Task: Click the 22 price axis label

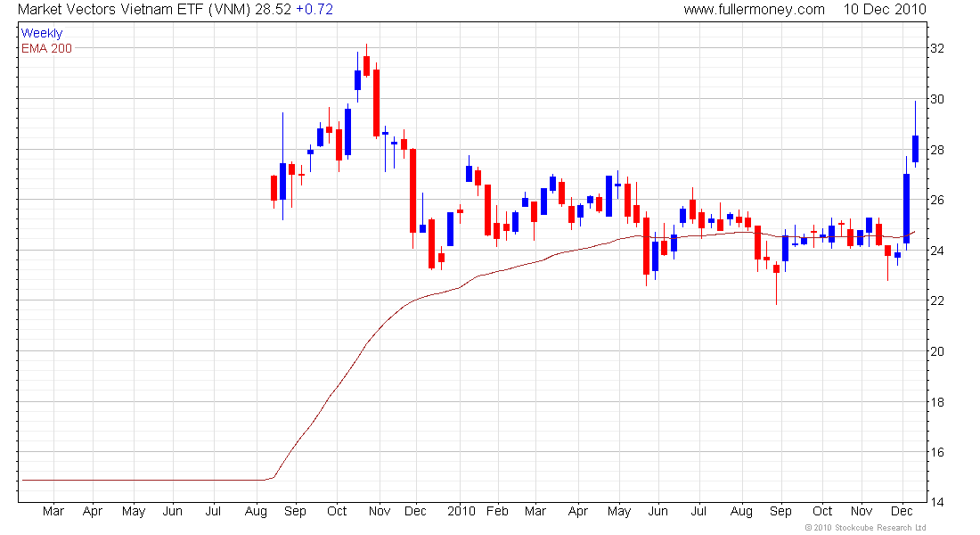Action: 937,301
